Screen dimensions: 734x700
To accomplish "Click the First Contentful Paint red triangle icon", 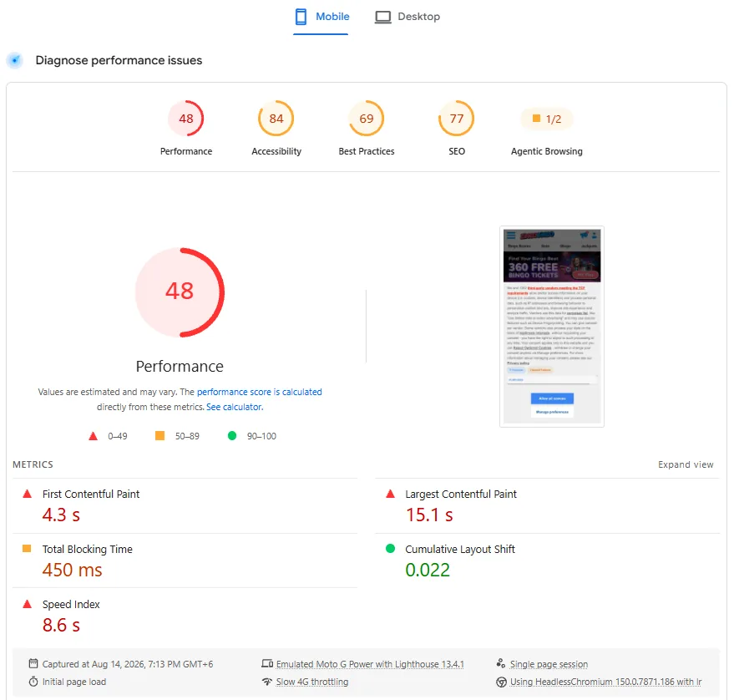I will pyautogui.click(x=28, y=494).
